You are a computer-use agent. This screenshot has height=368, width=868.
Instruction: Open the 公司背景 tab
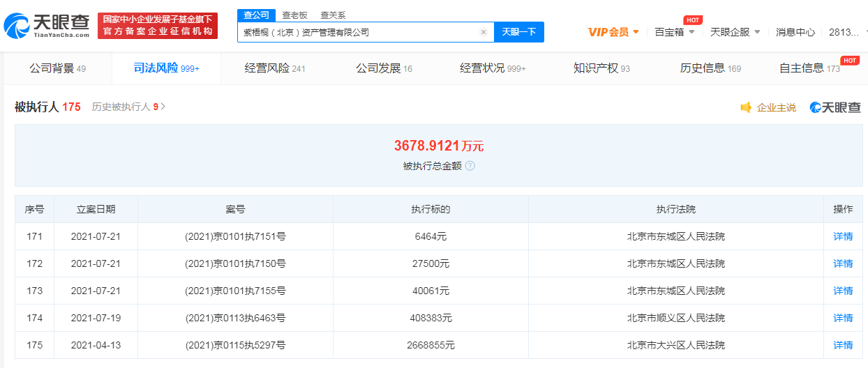tap(57, 68)
